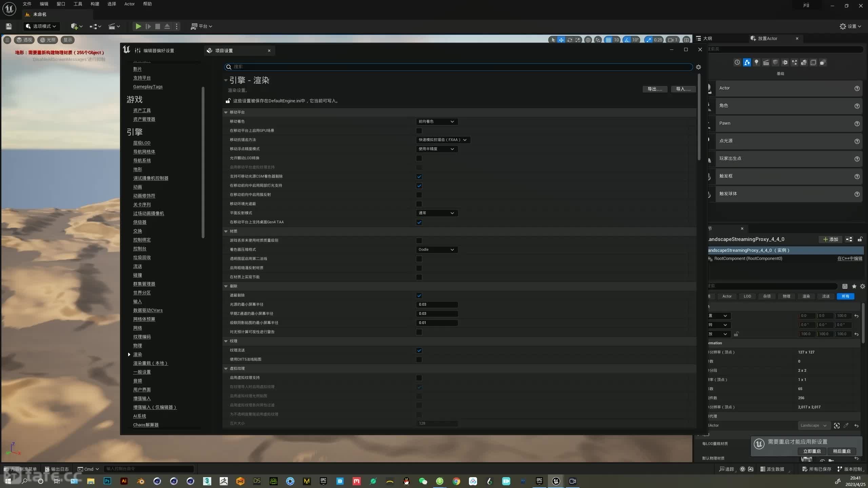Open the add content icon dropdown
868x488 pixels.
77,26
